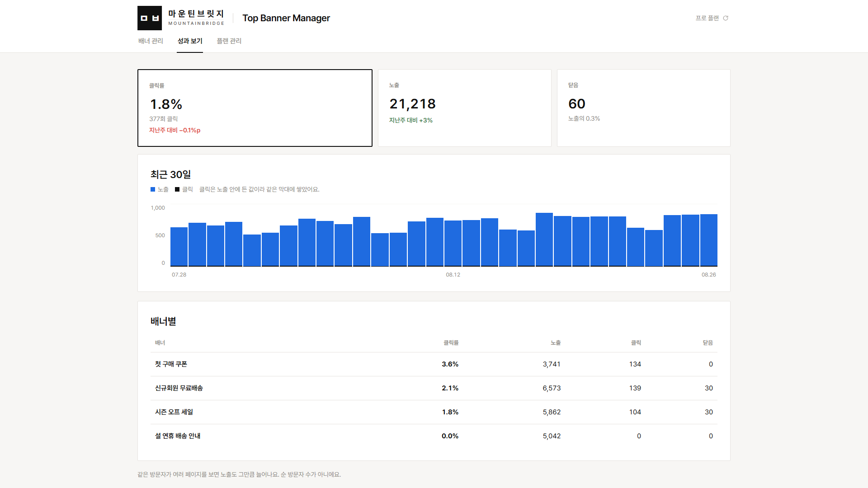Click the 클릭률 column header

451,343
